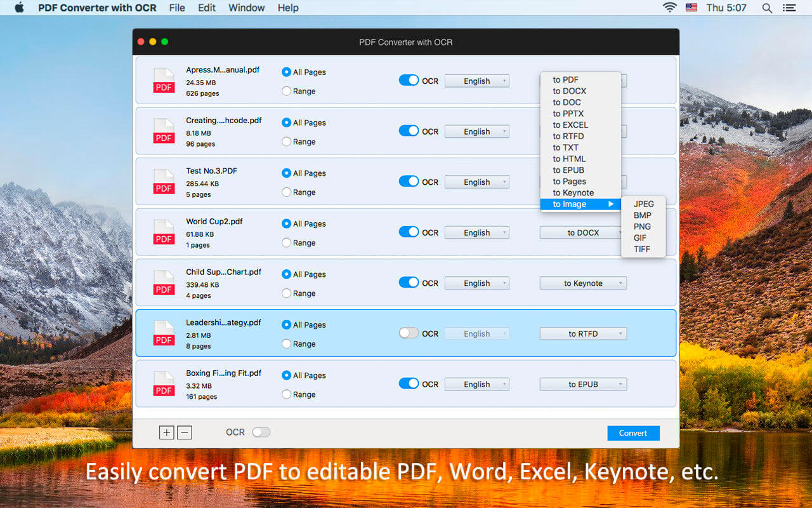The image size is (812, 508).
Task: Click the Boxing Fi...ing Fit.pdf PDF icon
Action: 164,384
